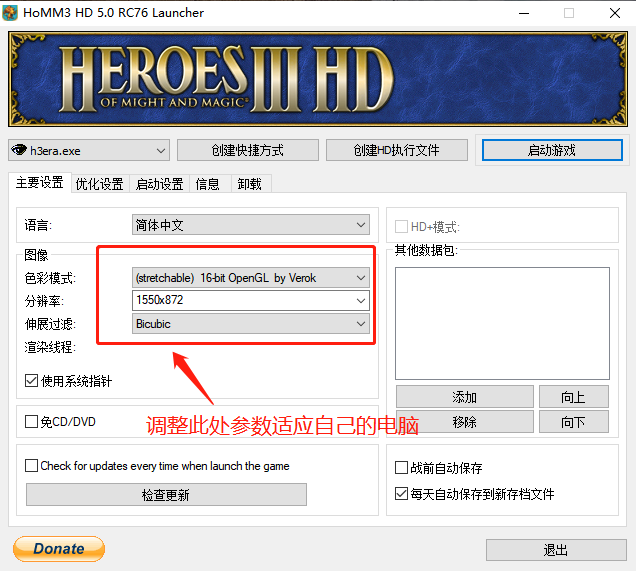Open the h3era.exe executable dropdown
Image resolution: width=636 pixels, height=571 pixels.
point(89,150)
